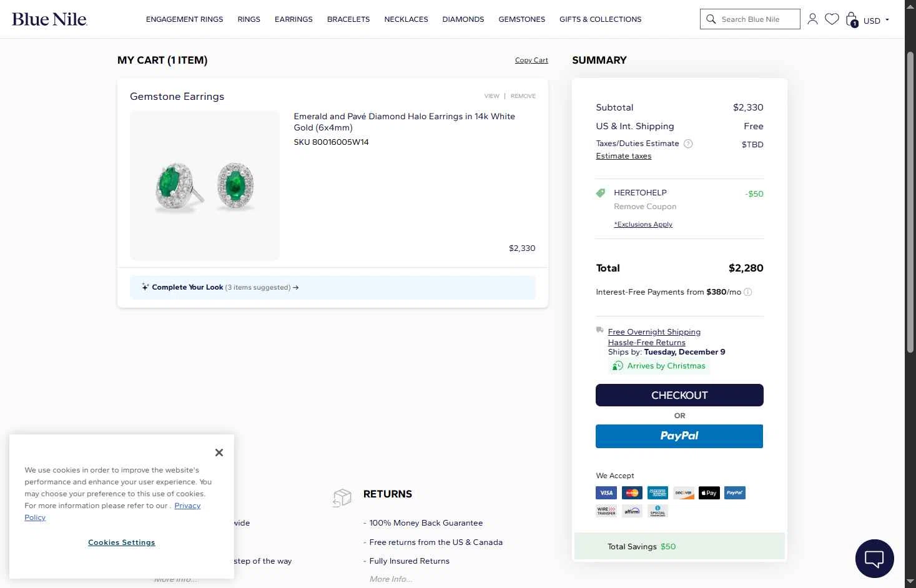Open the shopping bag icon
916x588 pixels.
(852, 19)
